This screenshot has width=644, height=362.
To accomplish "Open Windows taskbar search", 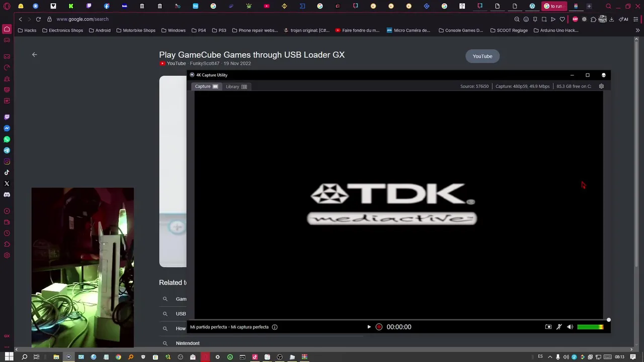I will pos(24,357).
